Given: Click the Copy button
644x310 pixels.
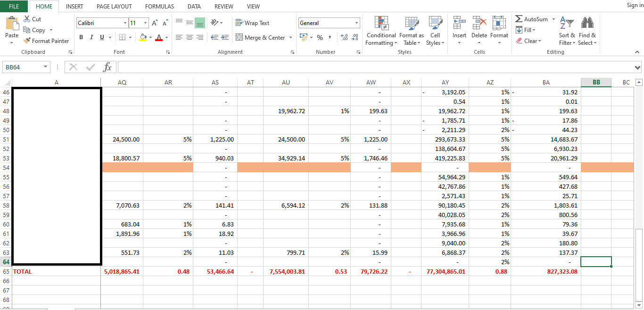Looking at the screenshot, I should click(x=34, y=30).
